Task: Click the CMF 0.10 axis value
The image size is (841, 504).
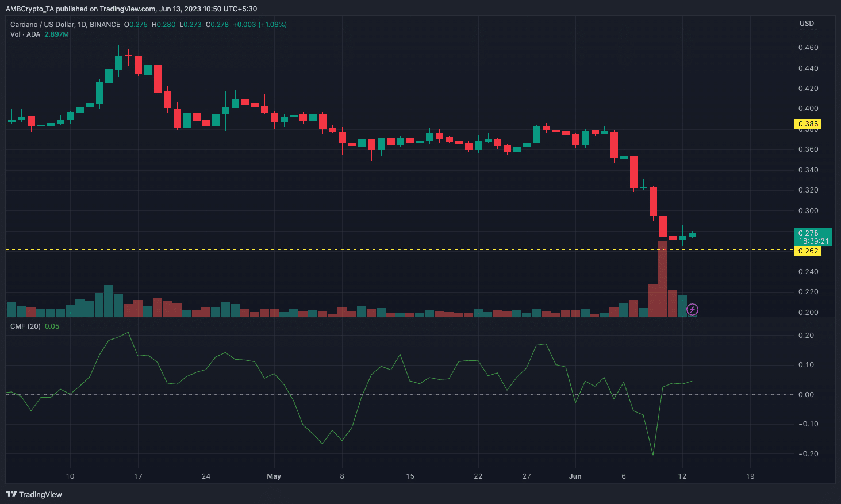Action: pos(807,365)
